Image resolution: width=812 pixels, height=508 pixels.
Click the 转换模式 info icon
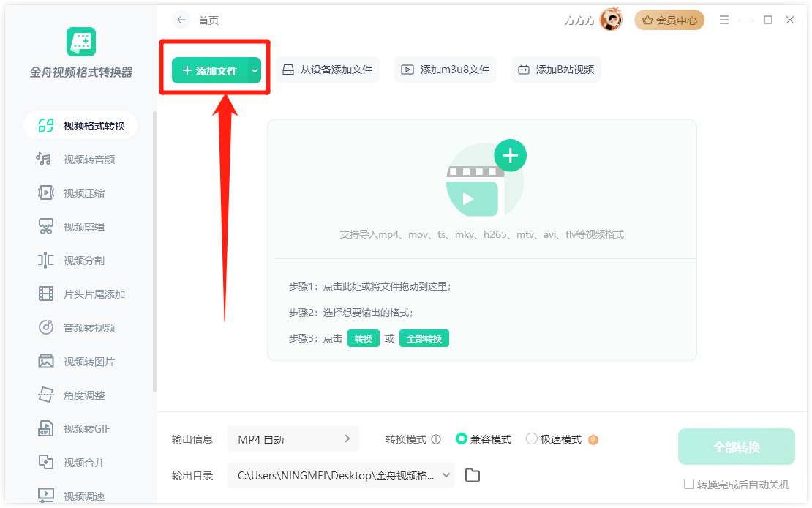coord(436,439)
